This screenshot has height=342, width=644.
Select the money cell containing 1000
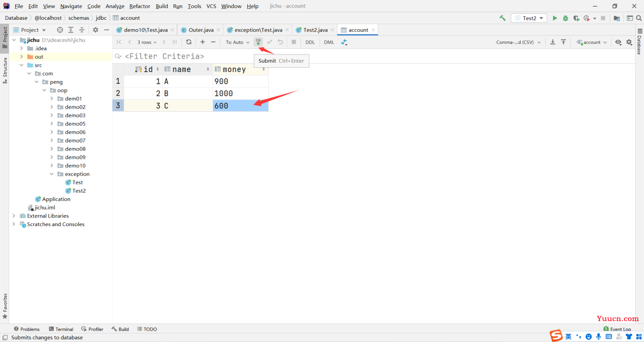[x=240, y=93]
